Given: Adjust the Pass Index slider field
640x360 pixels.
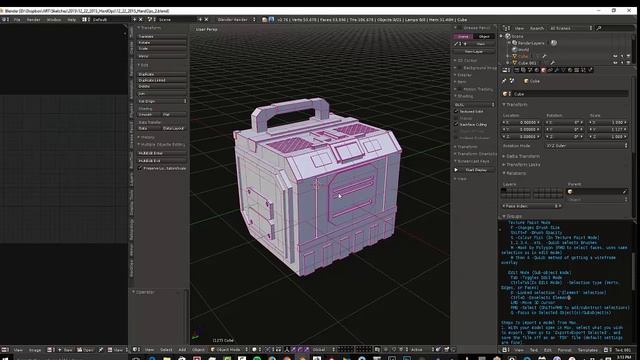Looking at the screenshot, I should point(532,206).
